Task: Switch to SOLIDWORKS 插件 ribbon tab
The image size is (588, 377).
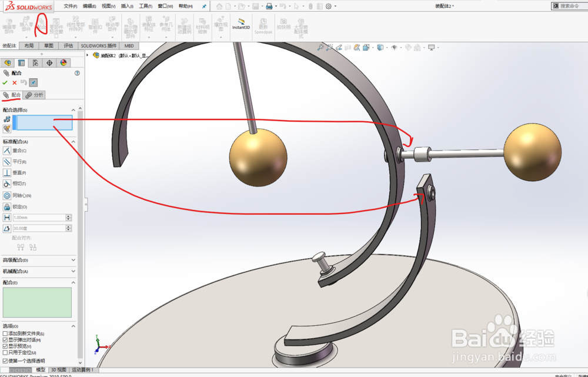Action: point(99,46)
